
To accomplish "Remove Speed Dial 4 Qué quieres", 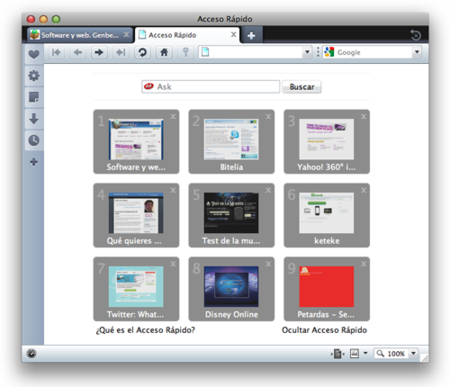I will click(x=173, y=190).
